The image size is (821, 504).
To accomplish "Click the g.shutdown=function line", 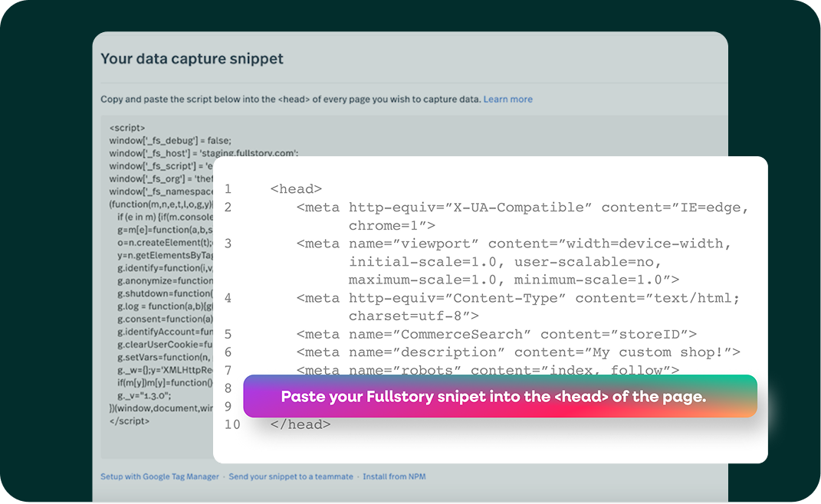I will pos(165,293).
